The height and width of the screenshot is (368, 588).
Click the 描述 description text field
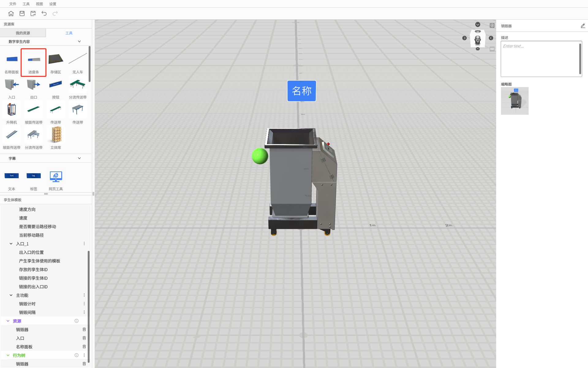pyautogui.click(x=541, y=59)
